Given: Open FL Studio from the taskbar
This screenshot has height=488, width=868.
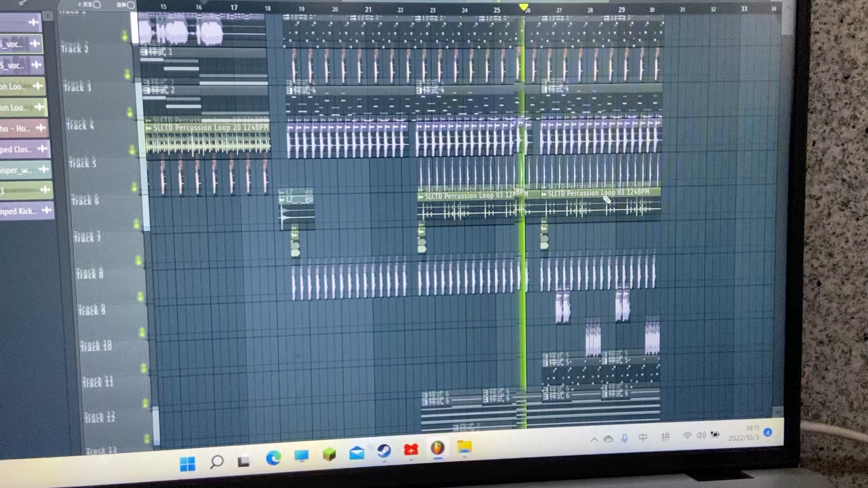Looking at the screenshot, I should coord(437,449).
